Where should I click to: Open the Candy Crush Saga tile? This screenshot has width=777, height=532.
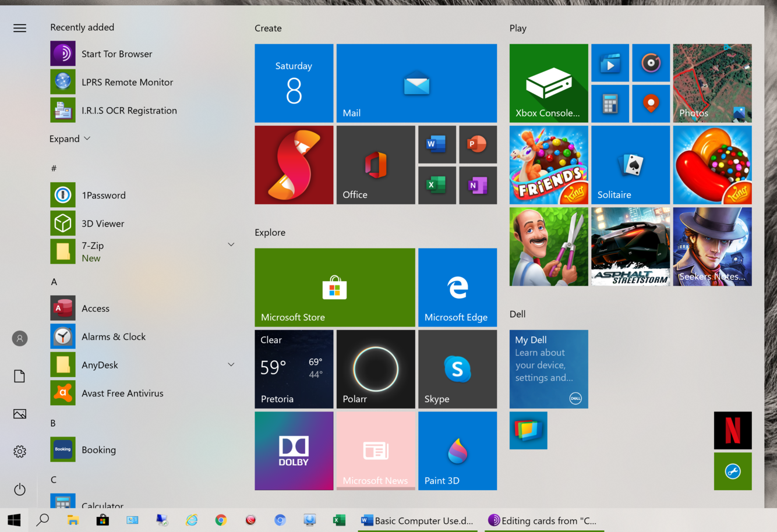tap(712, 165)
